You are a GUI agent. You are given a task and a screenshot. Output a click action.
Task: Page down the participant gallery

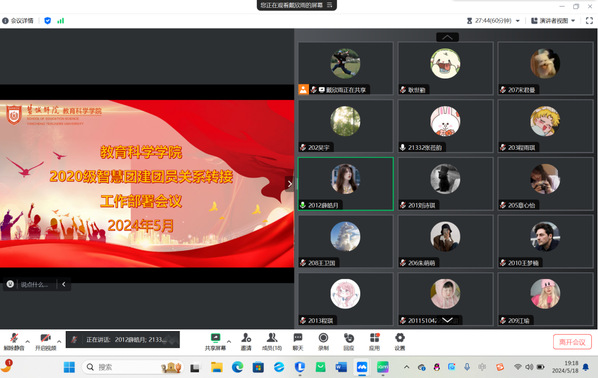coord(447,320)
